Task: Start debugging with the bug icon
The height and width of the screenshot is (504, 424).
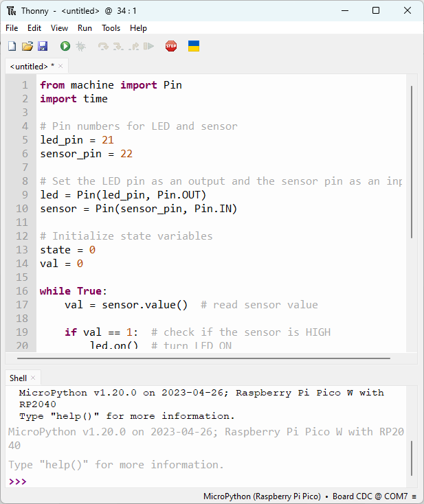Action: [81, 46]
